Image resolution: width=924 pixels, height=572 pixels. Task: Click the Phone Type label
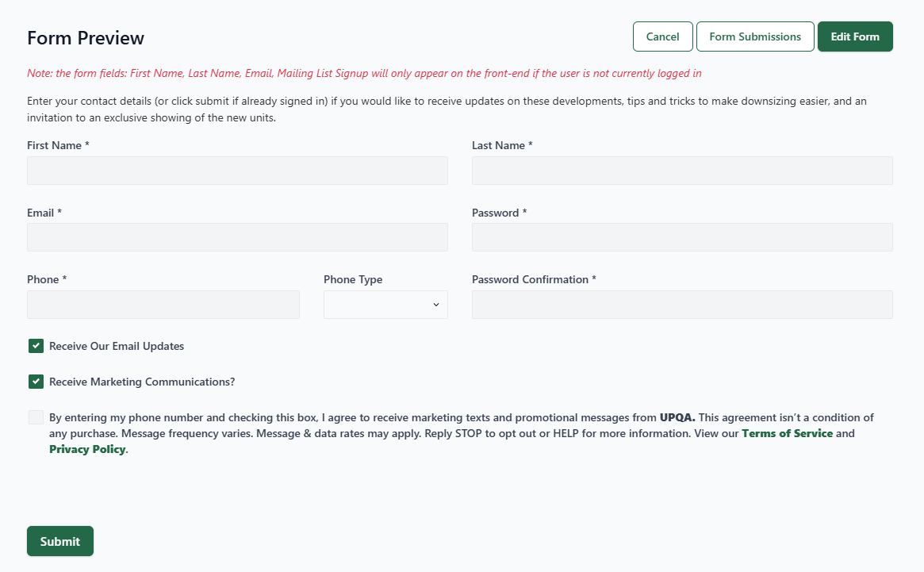pyautogui.click(x=353, y=278)
